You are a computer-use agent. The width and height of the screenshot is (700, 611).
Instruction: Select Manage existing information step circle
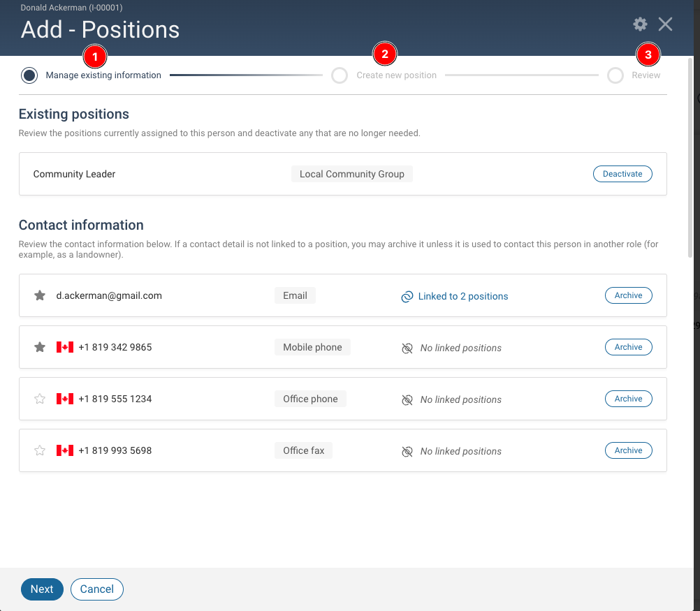point(29,75)
